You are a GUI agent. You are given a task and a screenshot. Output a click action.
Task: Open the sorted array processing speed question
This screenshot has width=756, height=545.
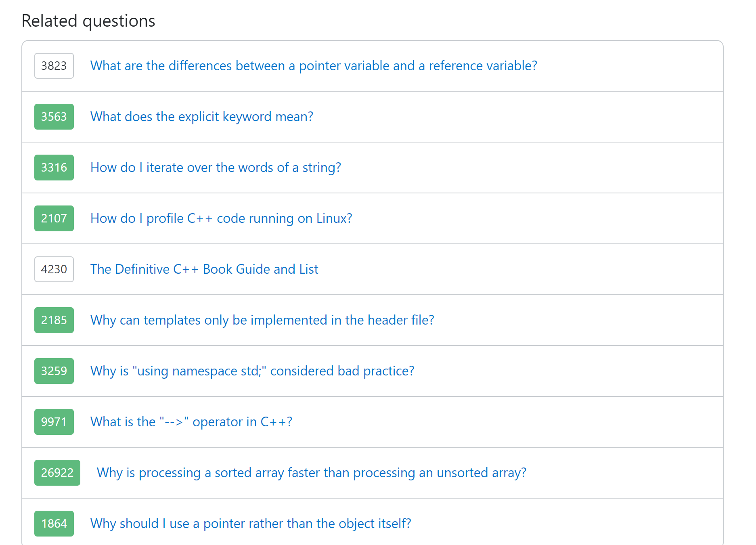[x=311, y=473]
